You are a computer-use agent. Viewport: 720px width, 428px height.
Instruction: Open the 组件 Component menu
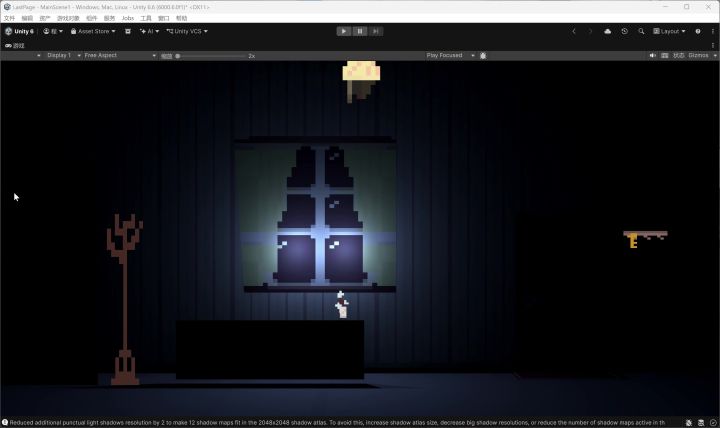[x=92, y=18]
